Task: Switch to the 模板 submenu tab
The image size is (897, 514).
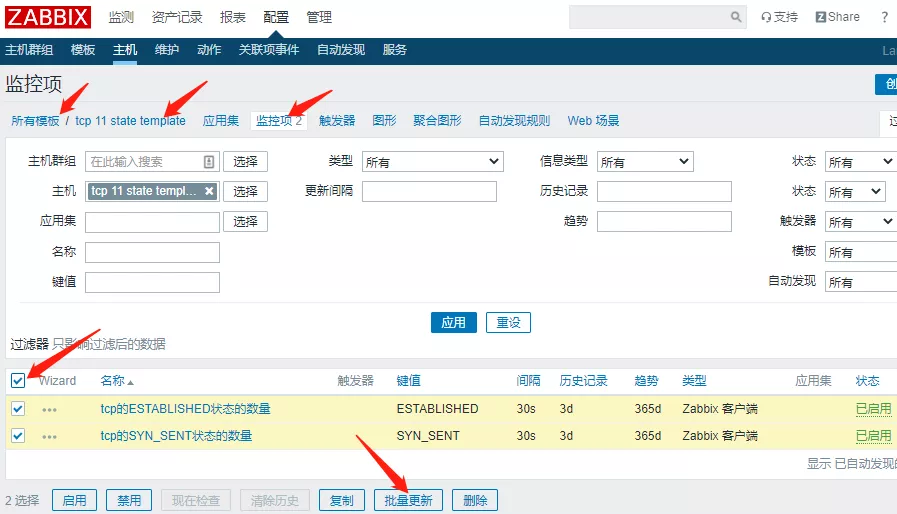Action: coord(83,50)
